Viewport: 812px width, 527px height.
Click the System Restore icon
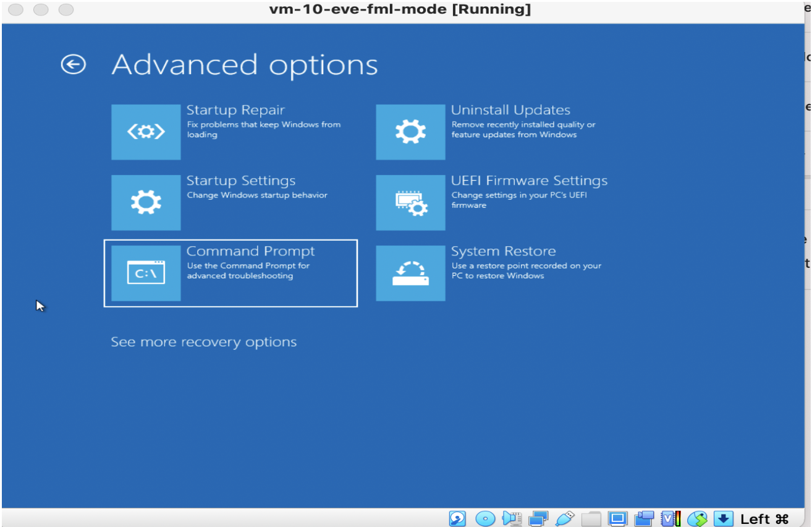coord(410,273)
